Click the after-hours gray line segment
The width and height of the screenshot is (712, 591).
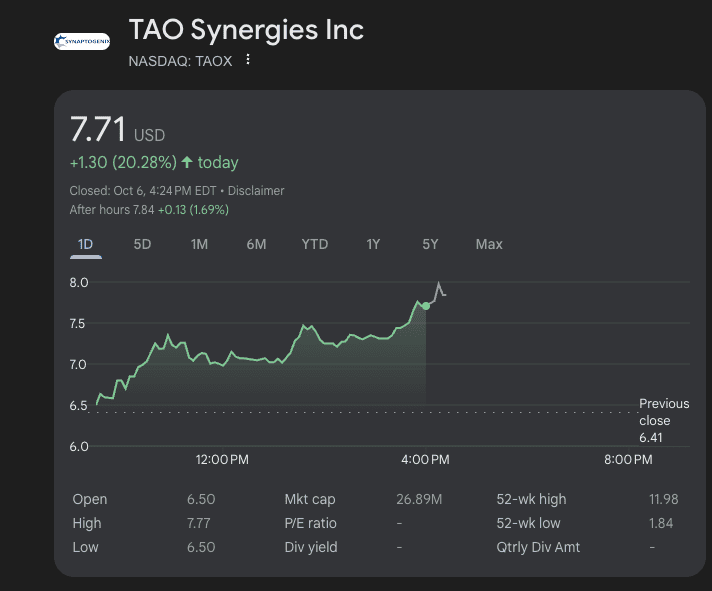point(437,290)
